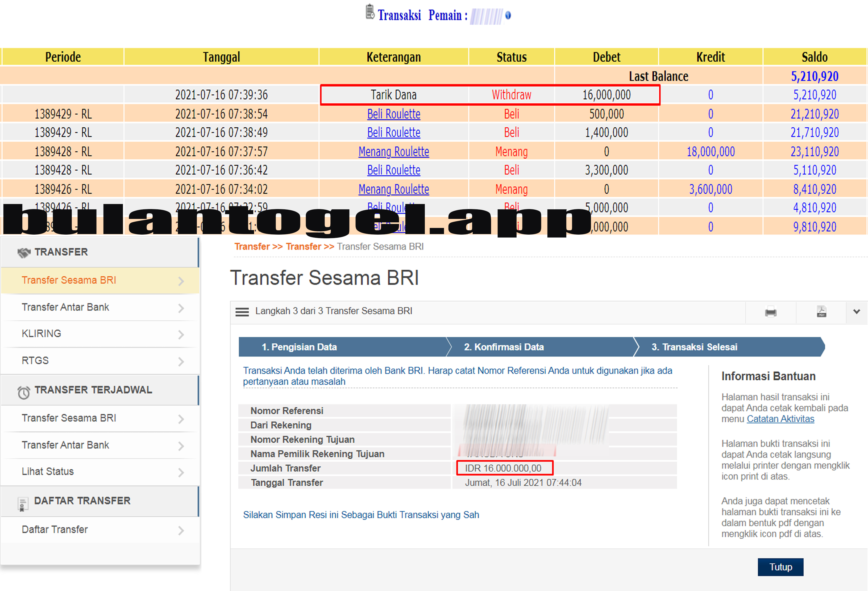Collapse panel with the down chevron

tap(856, 311)
